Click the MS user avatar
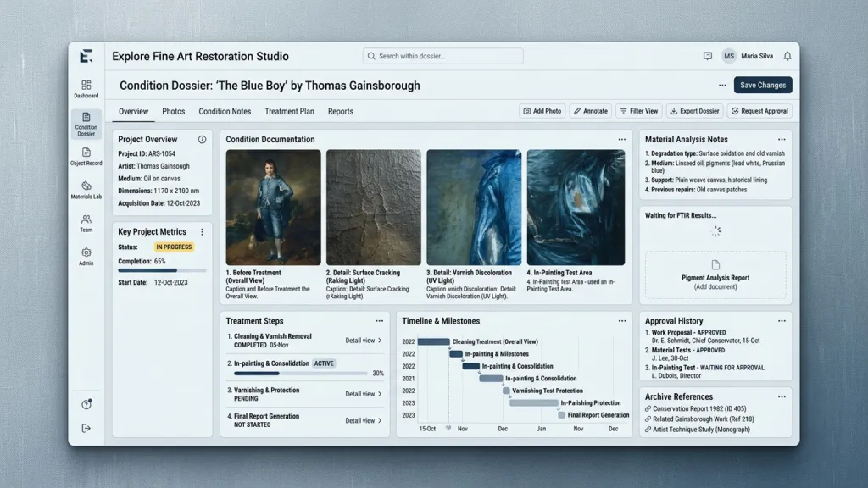Screen dimensions: 868x488 729,56
